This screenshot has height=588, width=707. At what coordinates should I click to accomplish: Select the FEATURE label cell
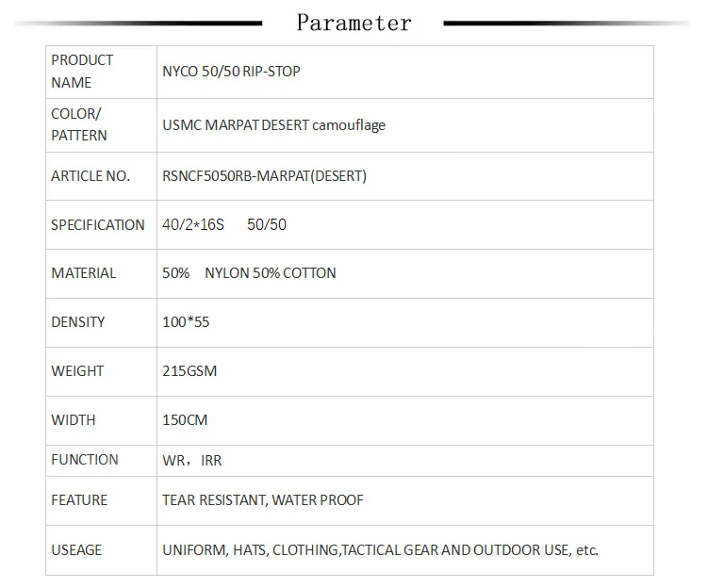click(x=101, y=500)
